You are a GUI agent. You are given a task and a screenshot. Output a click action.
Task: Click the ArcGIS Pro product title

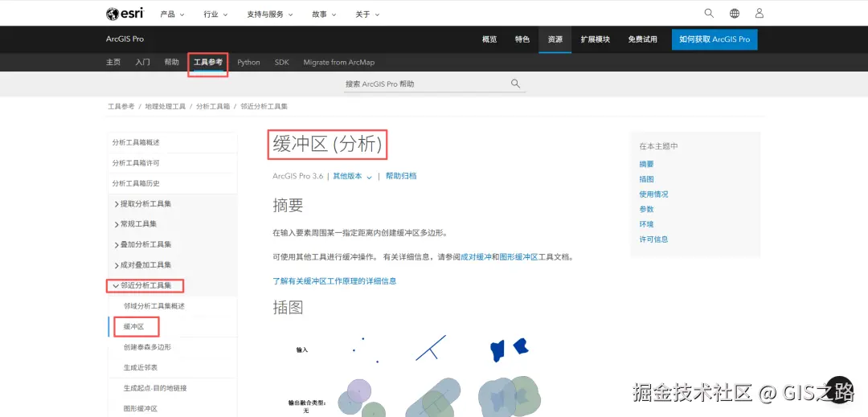(x=125, y=39)
